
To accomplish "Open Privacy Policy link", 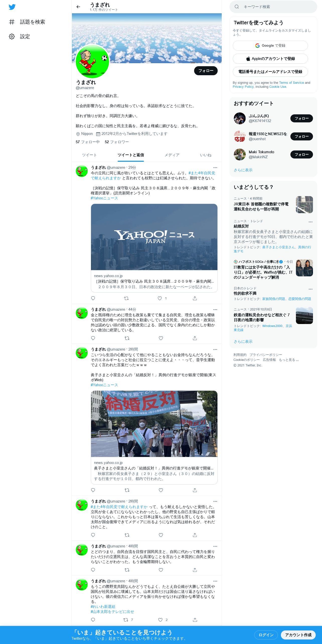I will pos(243,87).
